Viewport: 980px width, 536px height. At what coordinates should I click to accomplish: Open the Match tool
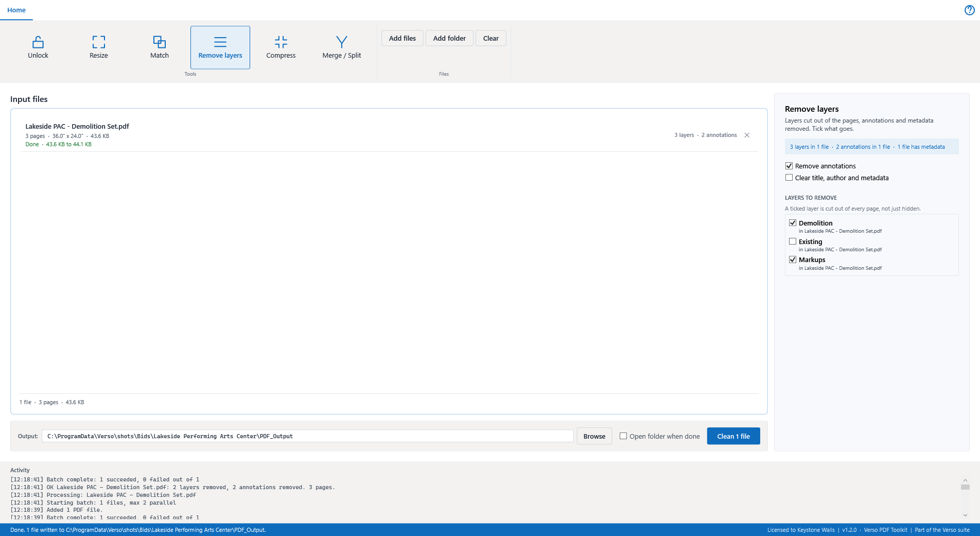coord(160,47)
